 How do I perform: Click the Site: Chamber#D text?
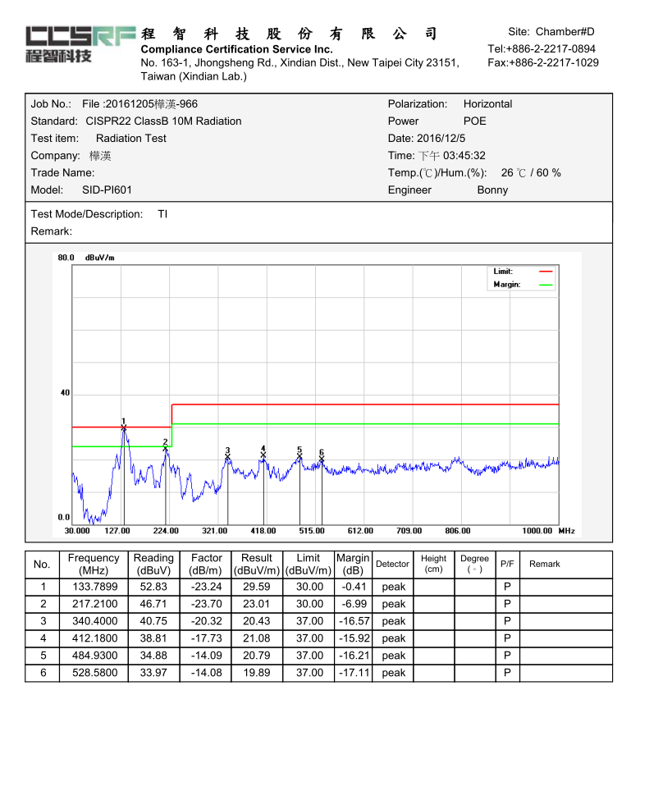(x=551, y=32)
